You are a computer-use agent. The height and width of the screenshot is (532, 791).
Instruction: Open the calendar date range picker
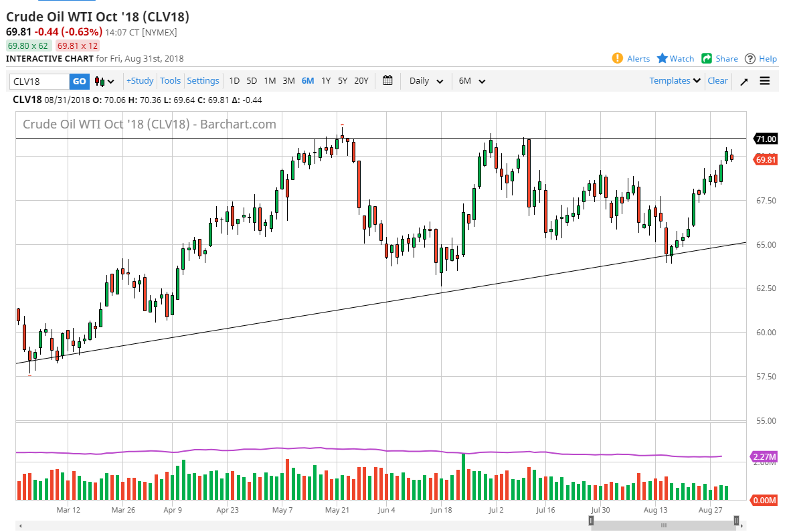click(x=387, y=80)
